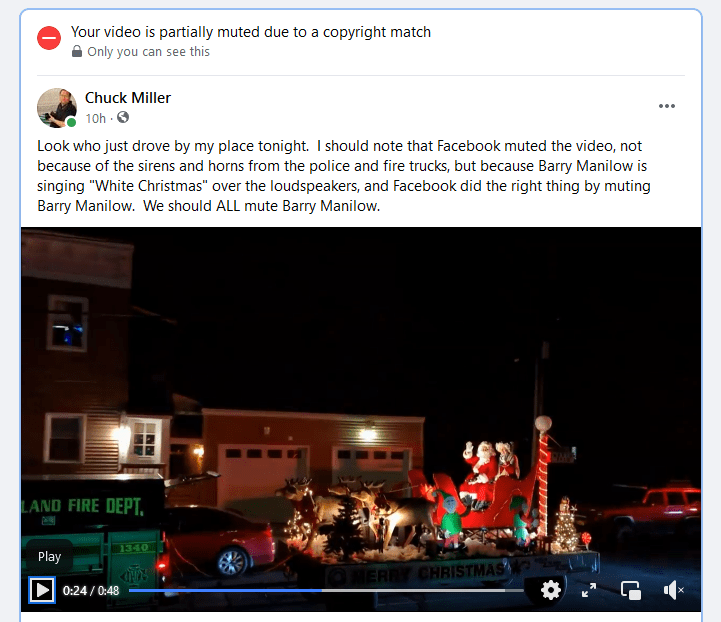Screen dimensions: 721x622
Task: Play the video with the play button
Action: tap(42, 590)
